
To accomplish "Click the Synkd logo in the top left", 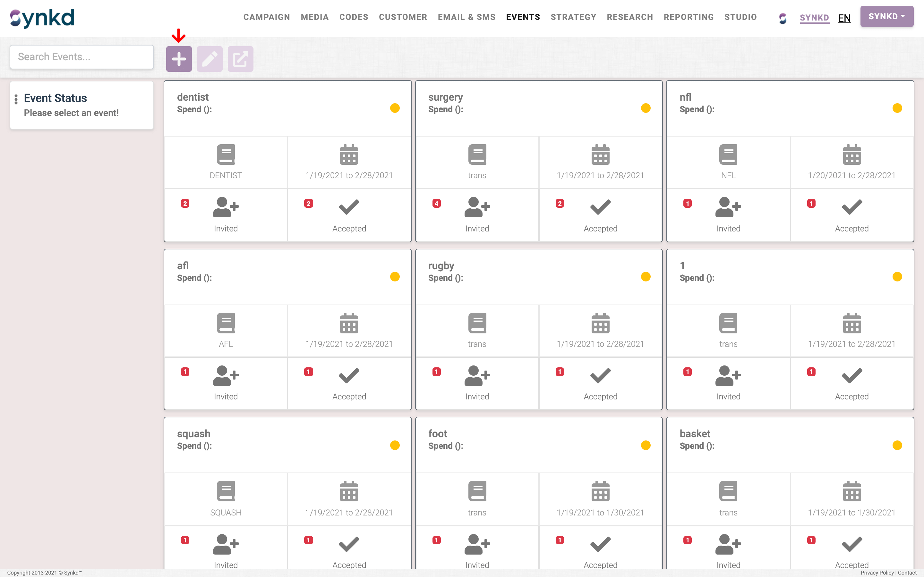I will pyautogui.click(x=42, y=18).
